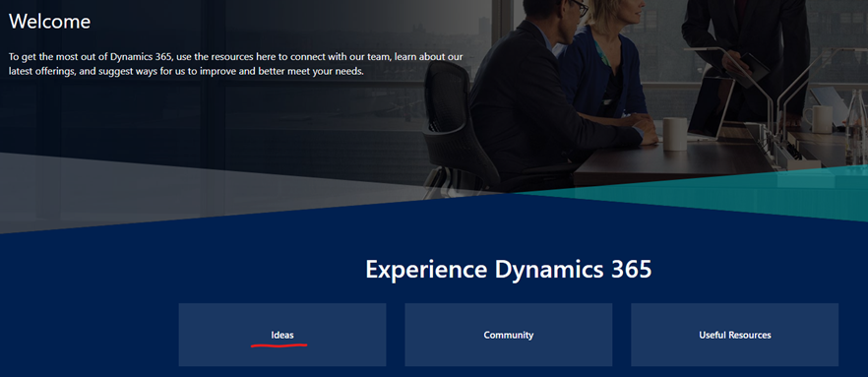Open the Ideas tile
The image size is (868, 377).
click(x=282, y=335)
